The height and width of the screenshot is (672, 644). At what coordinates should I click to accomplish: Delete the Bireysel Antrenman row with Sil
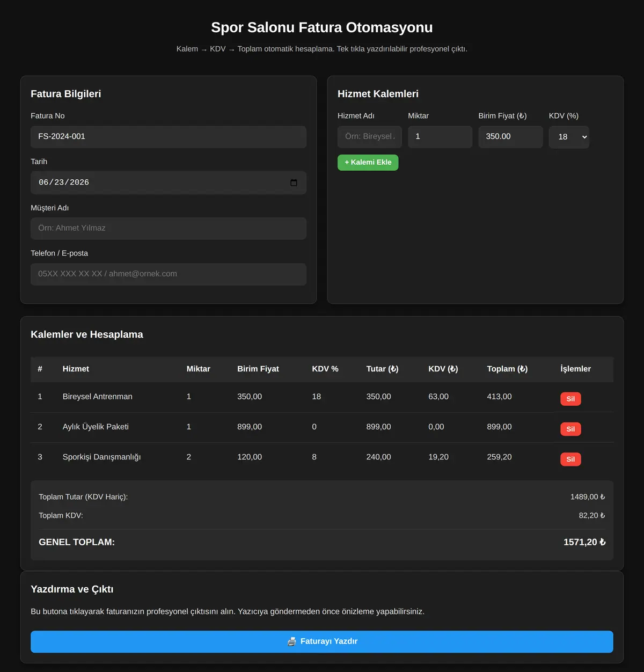pyautogui.click(x=570, y=399)
